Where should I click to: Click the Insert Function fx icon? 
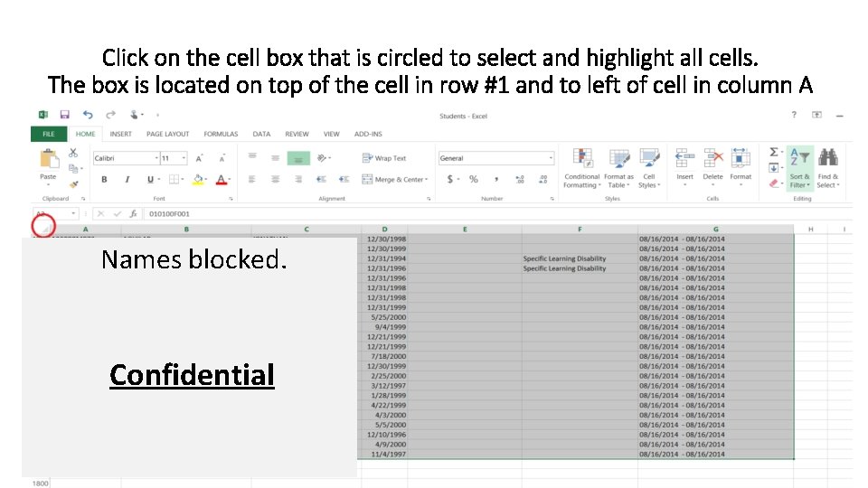point(134,213)
